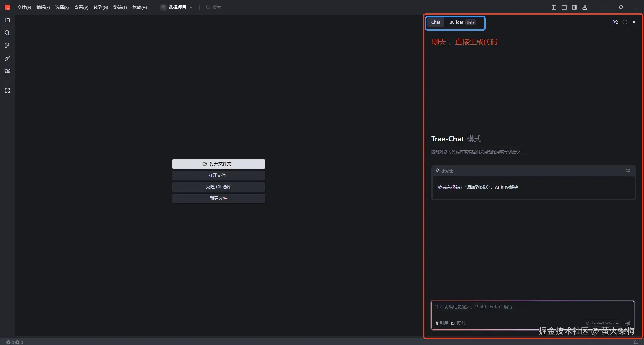Open the 帮助(H) menu
644x345 pixels.
point(140,7)
